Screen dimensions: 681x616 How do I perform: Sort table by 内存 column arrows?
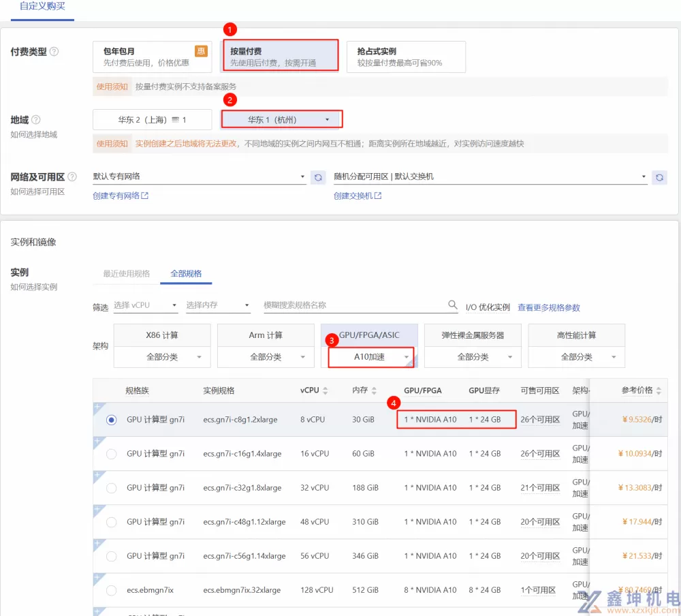click(375, 390)
